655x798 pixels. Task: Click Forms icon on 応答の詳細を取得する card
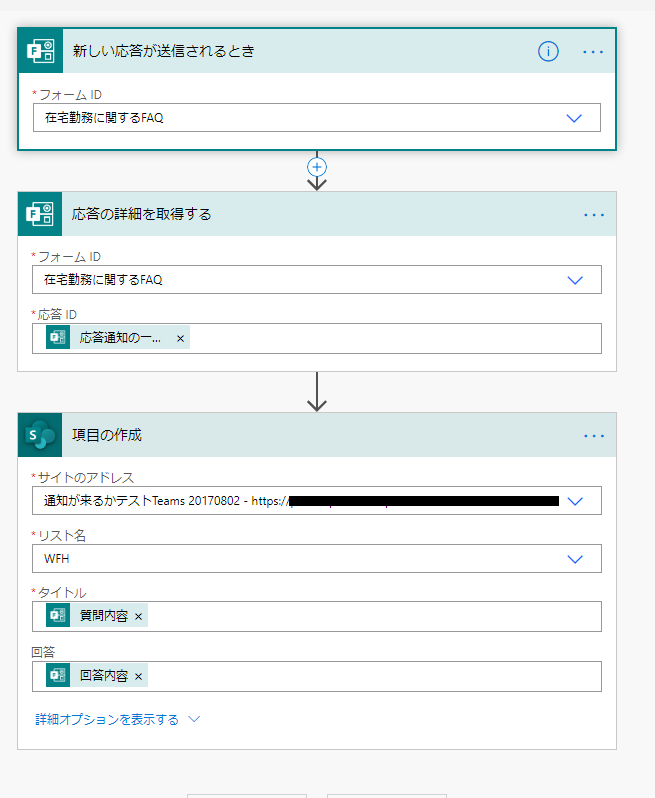click(x=40, y=214)
